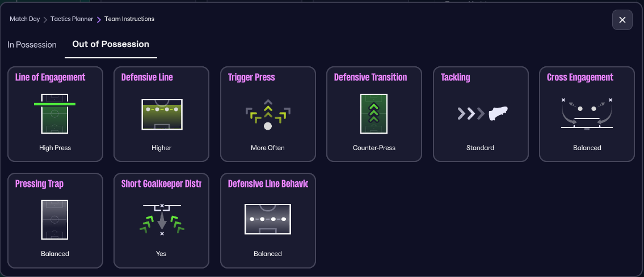Open Tactics Planner breadcrumb link
Screen dimensions: 644x277
[71, 19]
